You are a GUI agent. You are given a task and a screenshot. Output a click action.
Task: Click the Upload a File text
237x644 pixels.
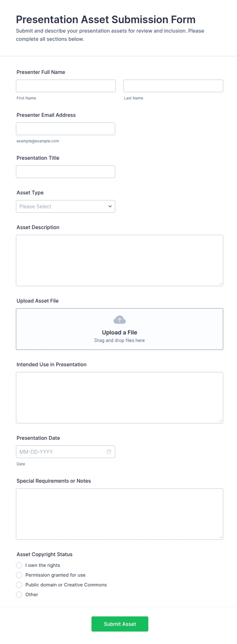tap(120, 332)
